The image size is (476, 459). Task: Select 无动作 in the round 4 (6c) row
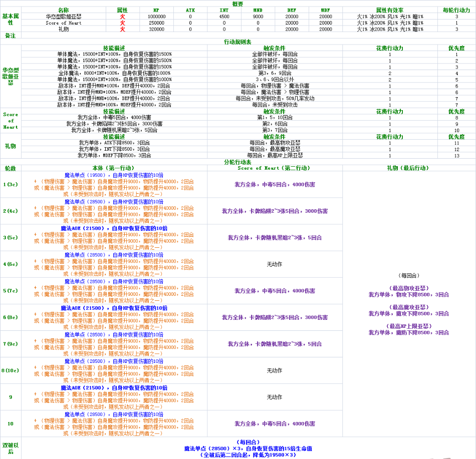pos(275,264)
